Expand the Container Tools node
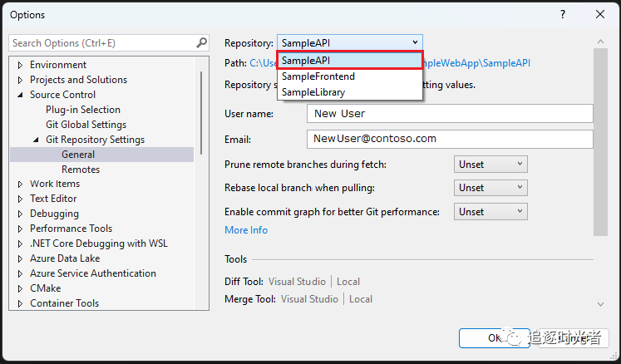Screen dimensions: 621x364 pos(20,304)
